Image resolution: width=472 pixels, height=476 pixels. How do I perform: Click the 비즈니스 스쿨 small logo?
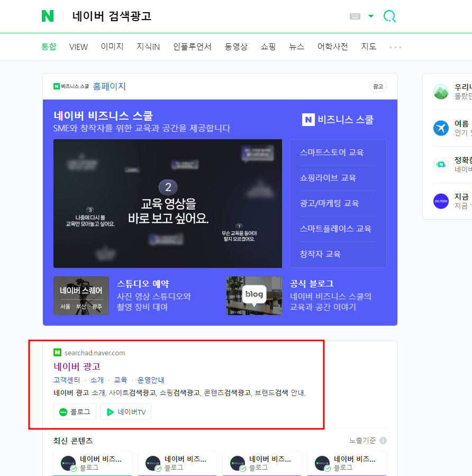[x=71, y=86]
